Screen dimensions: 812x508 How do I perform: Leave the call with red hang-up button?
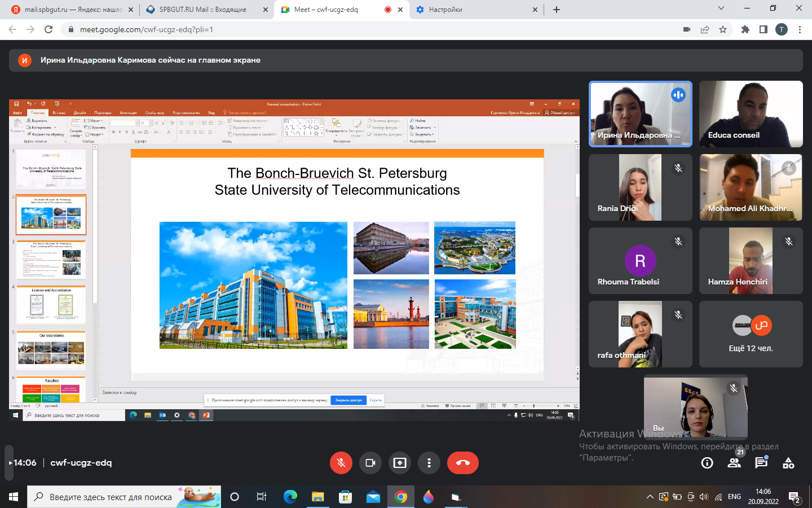(462, 463)
